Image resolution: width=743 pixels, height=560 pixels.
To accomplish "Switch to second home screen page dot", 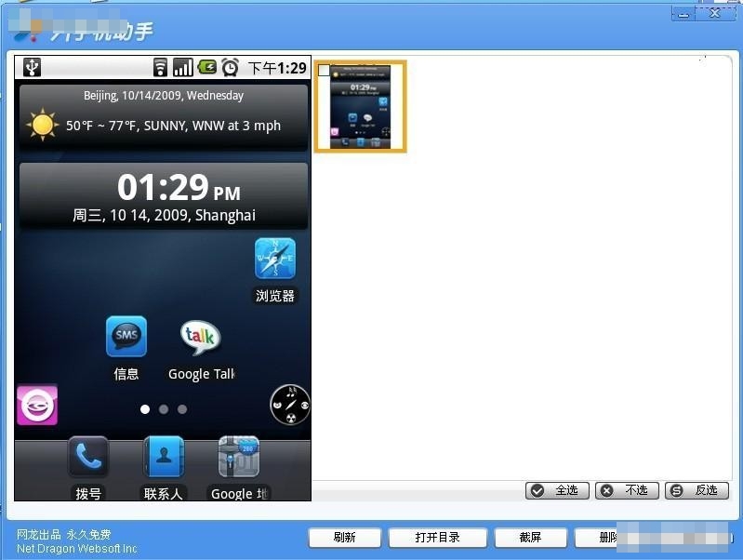I will tap(164, 409).
